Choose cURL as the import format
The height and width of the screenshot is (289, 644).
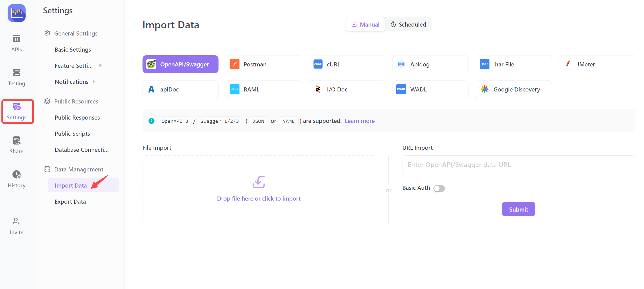click(x=347, y=64)
